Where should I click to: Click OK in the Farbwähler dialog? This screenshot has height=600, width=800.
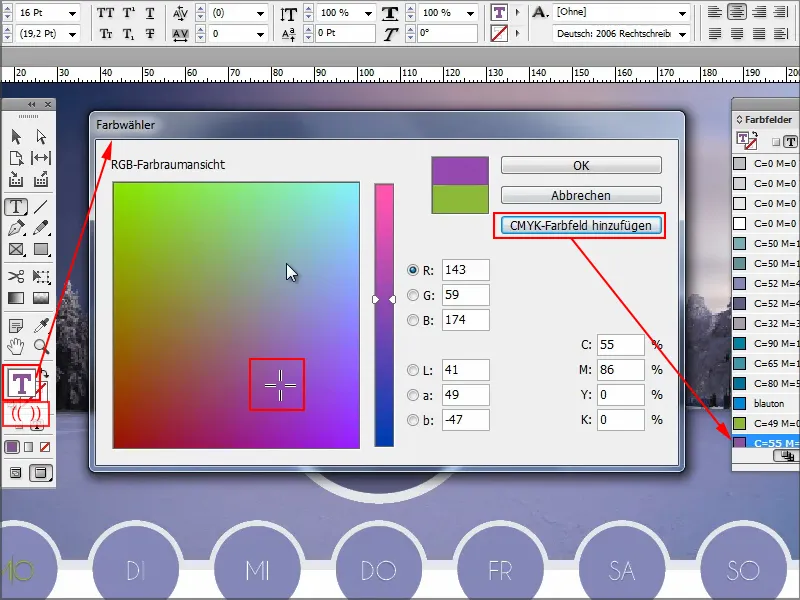pos(581,165)
